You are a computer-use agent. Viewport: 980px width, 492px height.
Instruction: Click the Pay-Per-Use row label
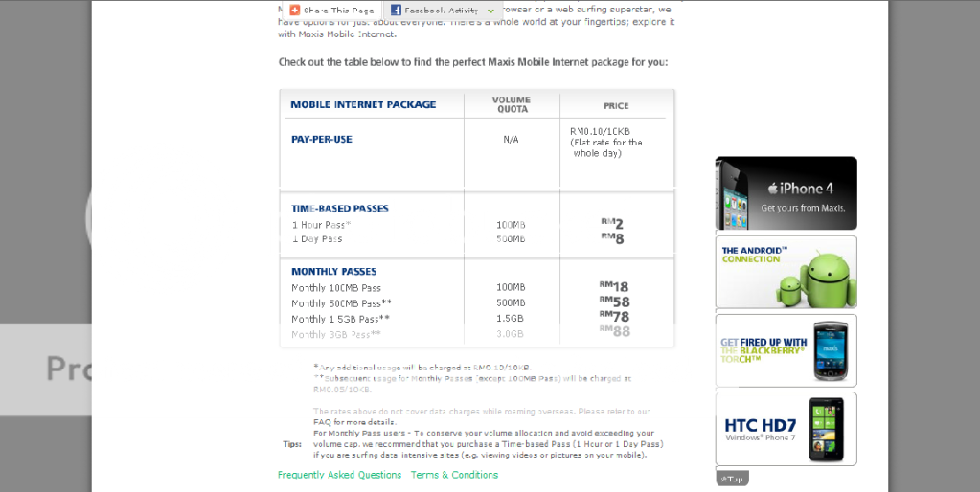(x=322, y=140)
